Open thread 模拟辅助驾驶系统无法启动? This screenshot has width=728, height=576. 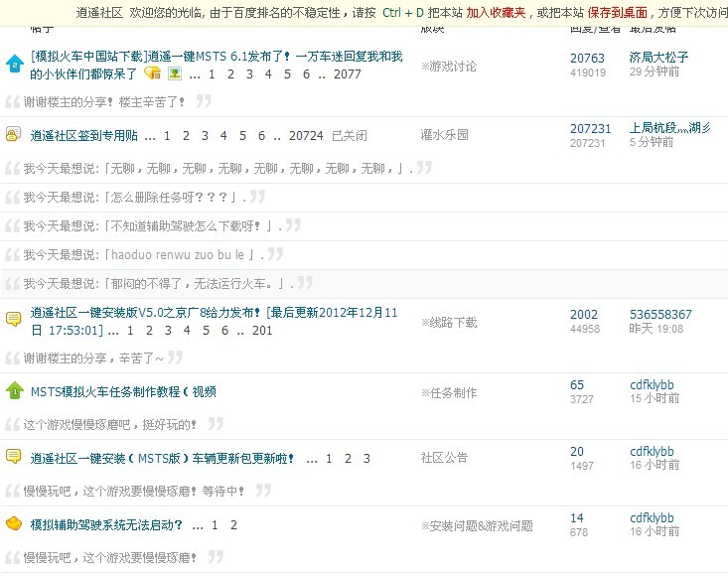[106, 525]
